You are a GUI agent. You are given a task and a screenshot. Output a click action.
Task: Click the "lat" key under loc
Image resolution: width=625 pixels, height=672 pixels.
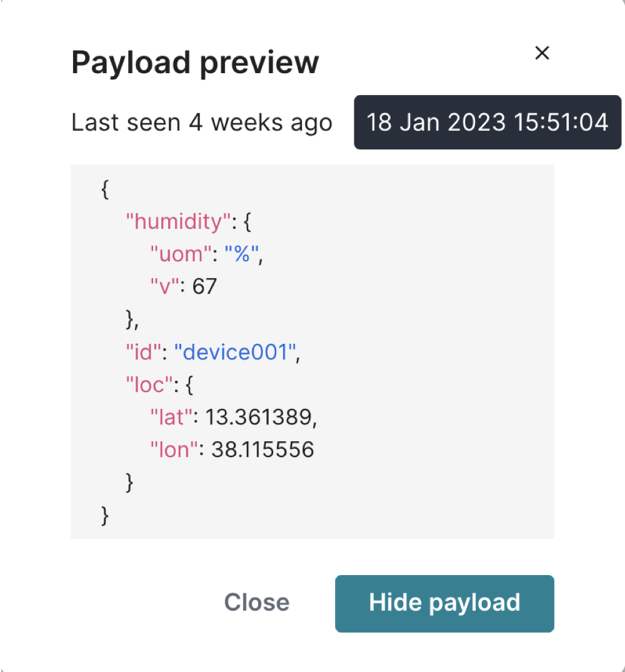coord(169,417)
